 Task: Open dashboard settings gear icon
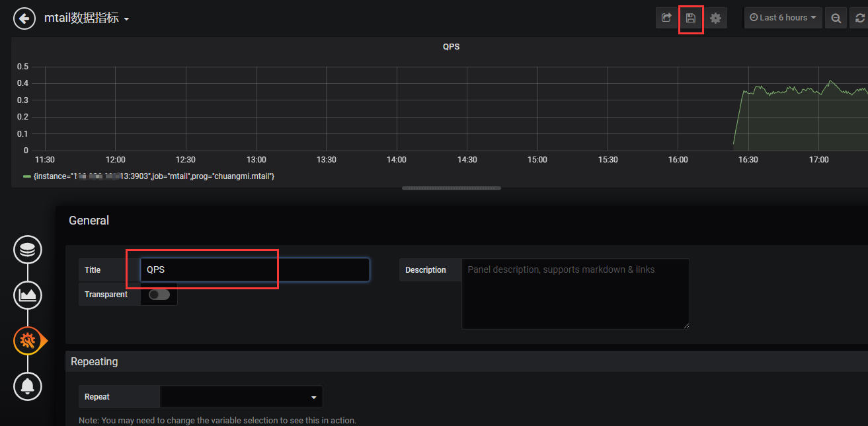coord(715,18)
